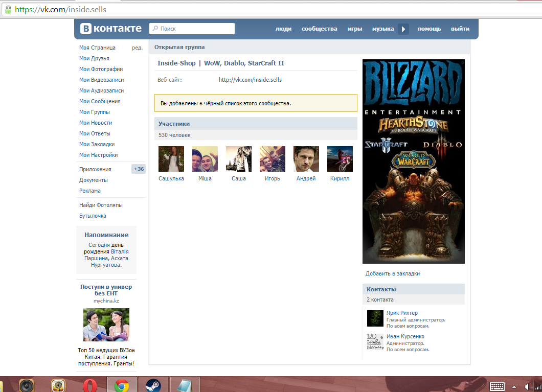Open Реклама in sidebar
Viewport: 542px width, 392px height.
click(90, 191)
